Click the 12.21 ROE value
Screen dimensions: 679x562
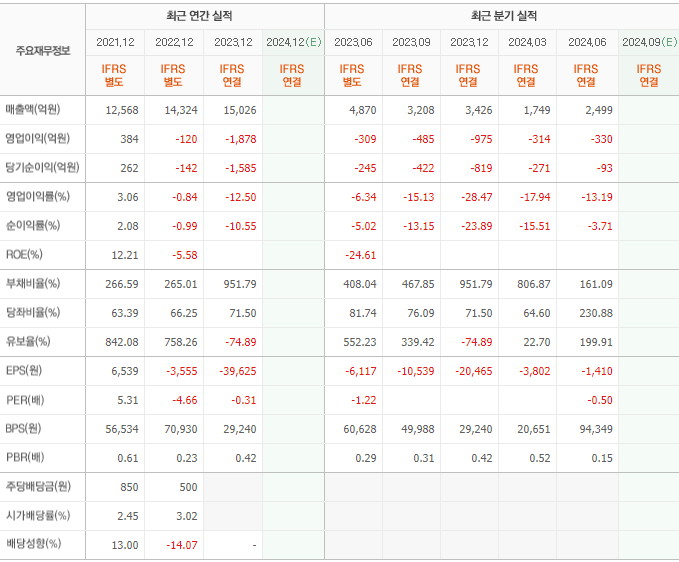125,255
